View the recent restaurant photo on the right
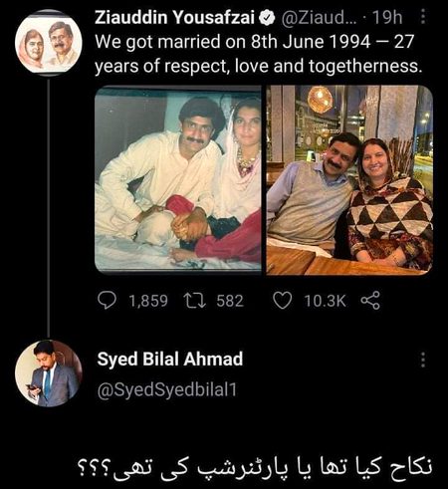The height and width of the screenshot is (489, 448). click(x=349, y=180)
